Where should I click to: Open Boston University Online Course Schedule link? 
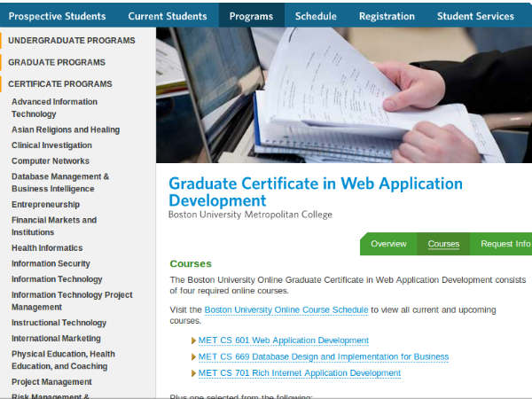coord(286,309)
